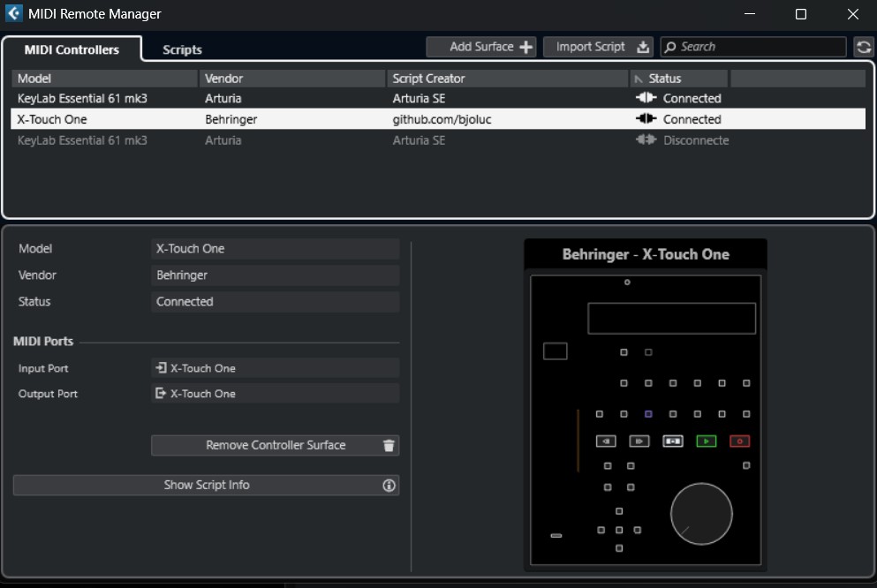The image size is (877, 588).
Task: Select the MIDI Controllers tab
Action: [x=72, y=49]
